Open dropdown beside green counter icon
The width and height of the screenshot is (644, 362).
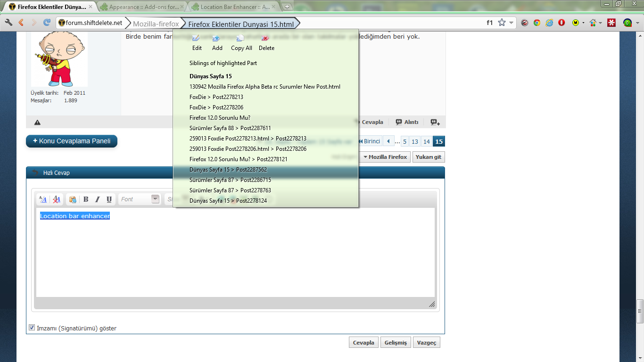point(636,23)
